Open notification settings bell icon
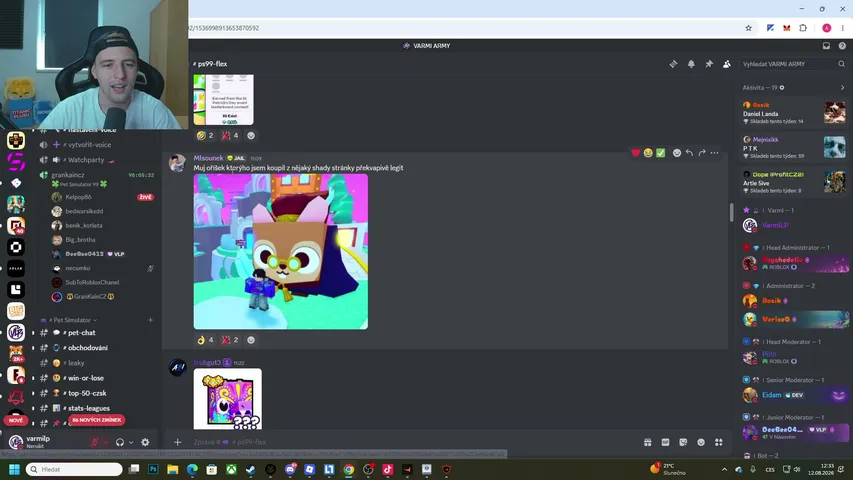The height and width of the screenshot is (480, 853). (691, 64)
